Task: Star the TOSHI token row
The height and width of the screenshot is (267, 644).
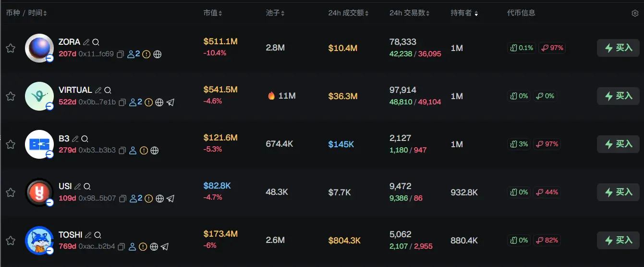Action: coord(10,241)
